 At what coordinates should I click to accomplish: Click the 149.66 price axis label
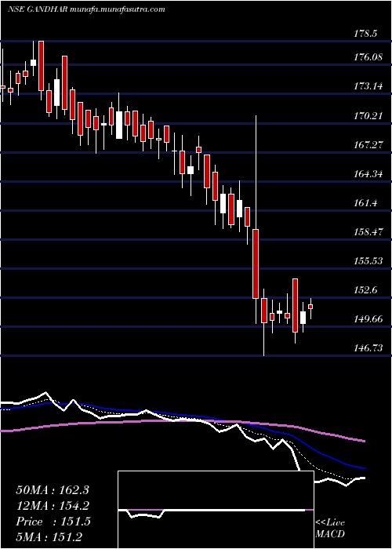(x=367, y=319)
